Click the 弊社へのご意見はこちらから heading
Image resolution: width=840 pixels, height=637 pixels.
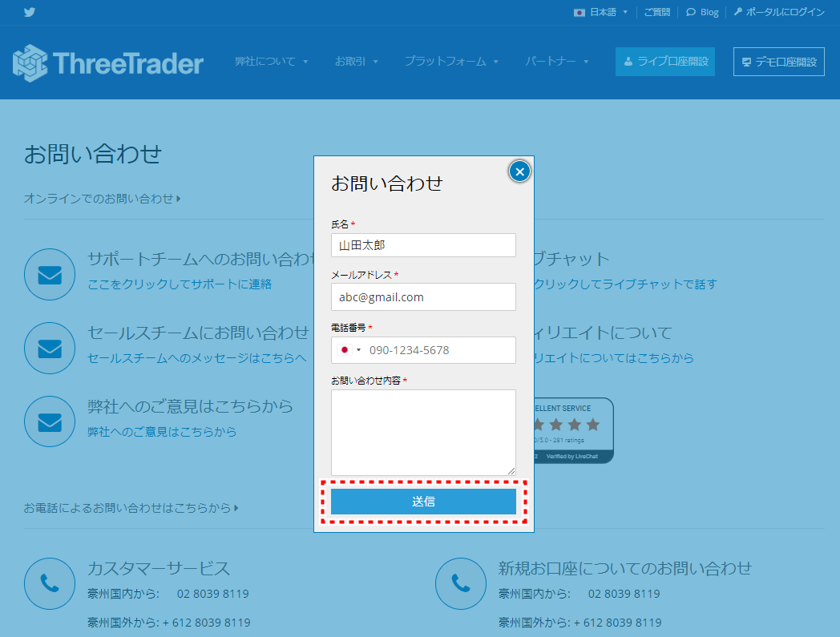pyautogui.click(x=190, y=406)
